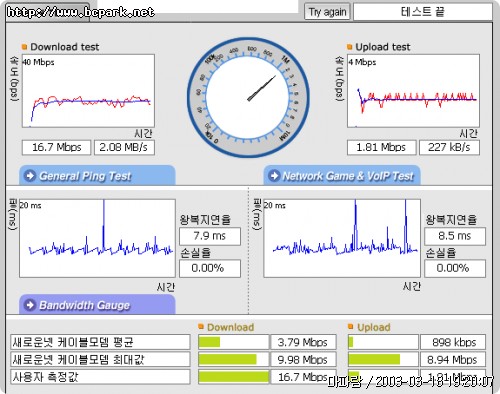Click the 1.81 Mbps upload speed field
Screen dimensions: 500x394
(x=381, y=147)
